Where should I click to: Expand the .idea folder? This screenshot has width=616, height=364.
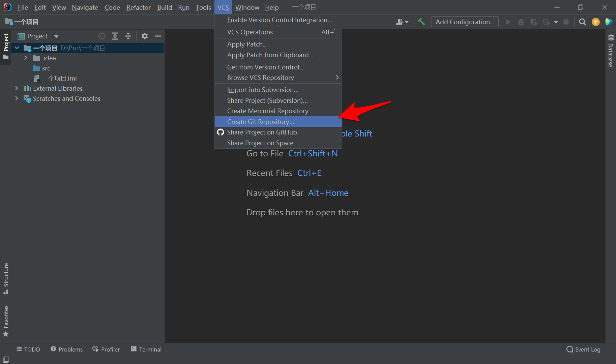[x=26, y=58]
